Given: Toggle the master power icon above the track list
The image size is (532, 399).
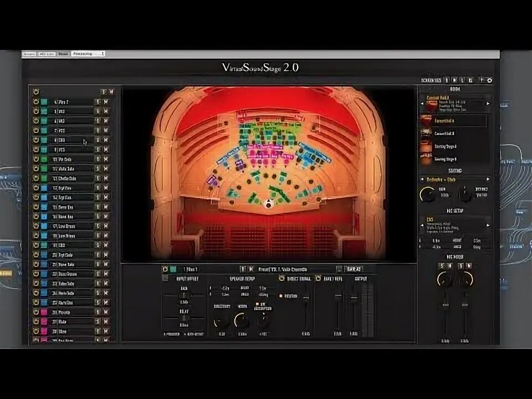Looking at the screenshot, I should pos(36,91).
